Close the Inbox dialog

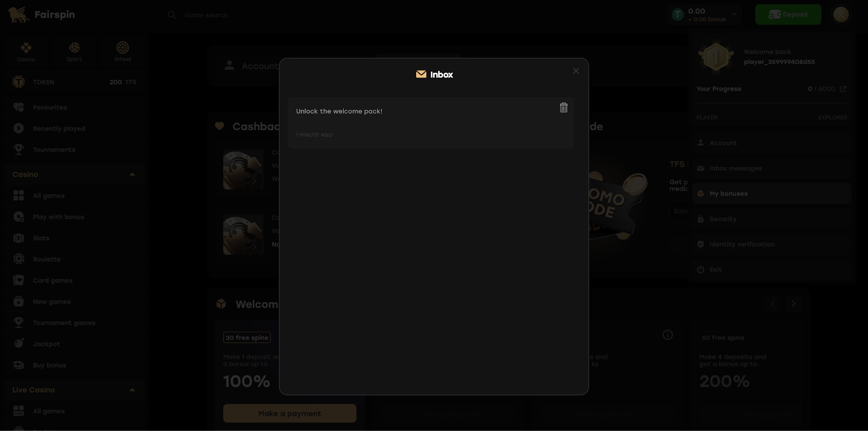click(576, 71)
